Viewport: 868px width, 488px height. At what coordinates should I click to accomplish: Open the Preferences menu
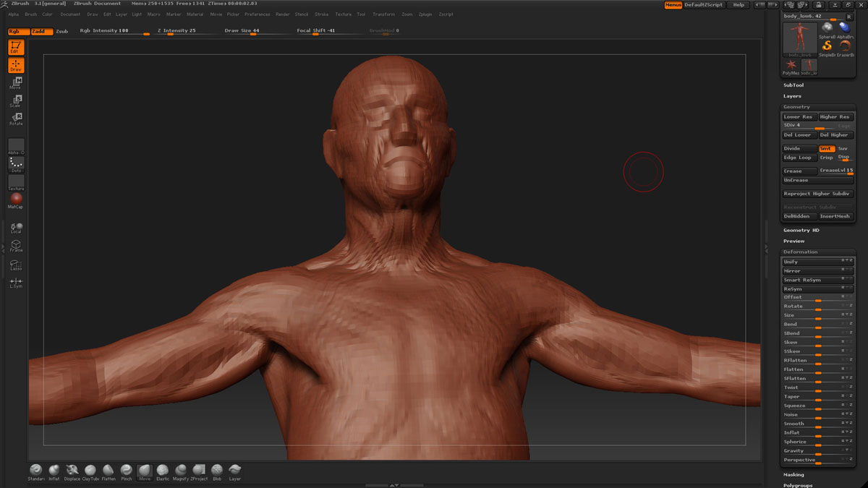pyautogui.click(x=257, y=14)
